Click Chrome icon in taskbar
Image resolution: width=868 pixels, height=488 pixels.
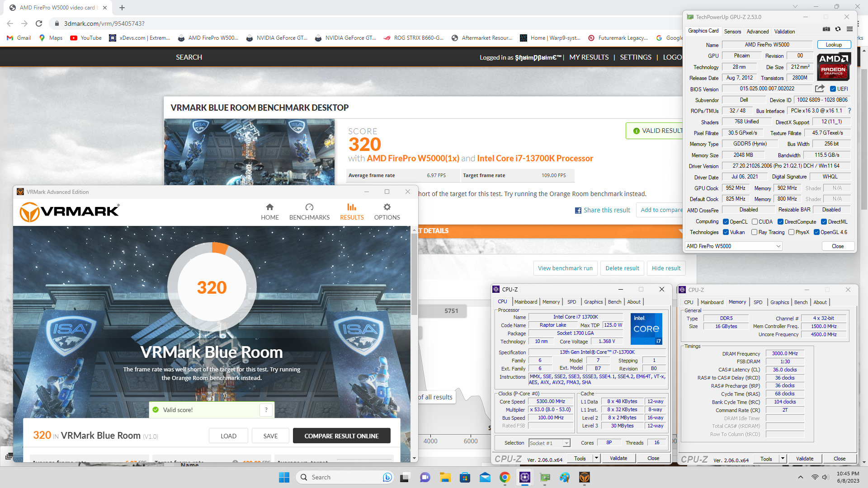pos(505,477)
